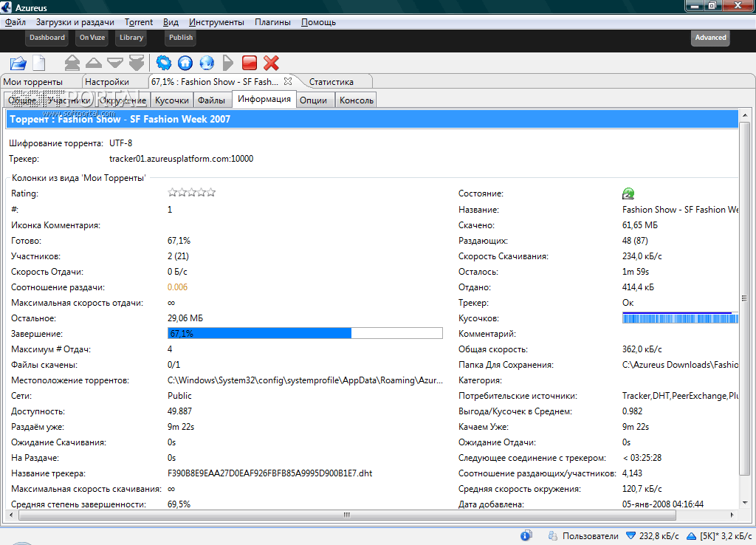Screen dimensions: 756x545
Task: Remove torrent with the red X icon
Action: [x=271, y=63]
